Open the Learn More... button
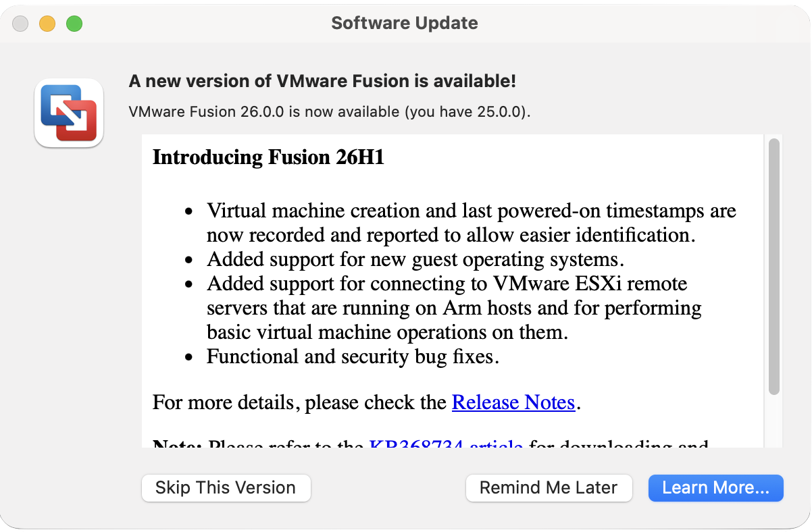The image size is (812, 532). click(x=715, y=488)
